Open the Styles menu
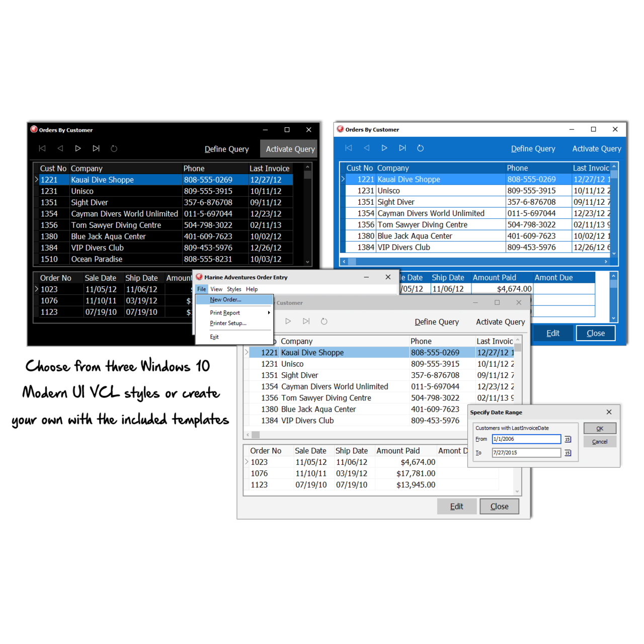Screen dimensions: 644x644 click(x=234, y=289)
